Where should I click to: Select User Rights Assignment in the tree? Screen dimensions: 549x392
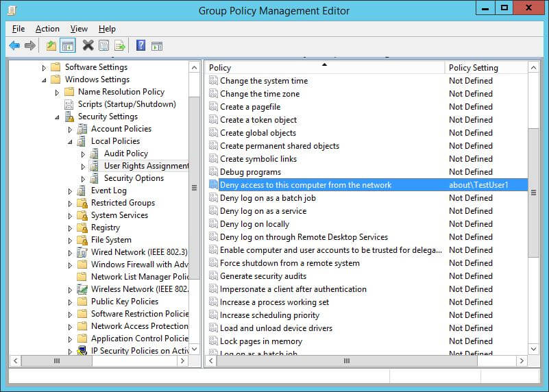tap(147, 166)
